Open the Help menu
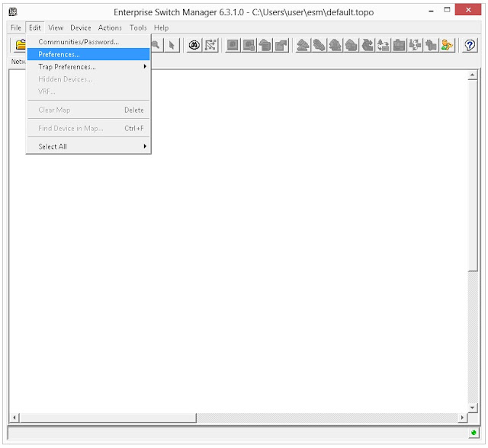This screenshot has width=488, height=448. point(161,27)
